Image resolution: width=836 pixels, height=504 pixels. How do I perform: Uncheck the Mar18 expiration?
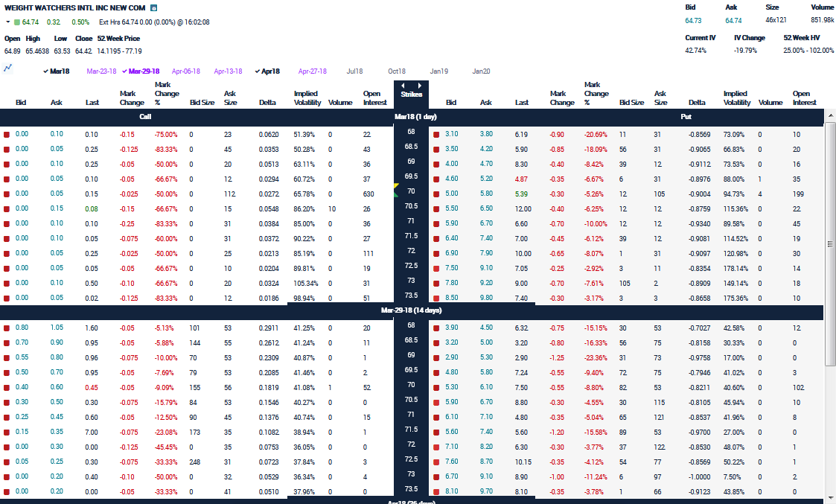57,71
